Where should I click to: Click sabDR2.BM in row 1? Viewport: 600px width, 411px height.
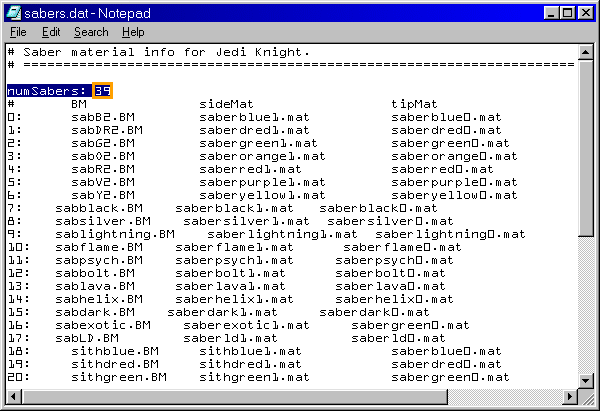click(x=107, y=130)
